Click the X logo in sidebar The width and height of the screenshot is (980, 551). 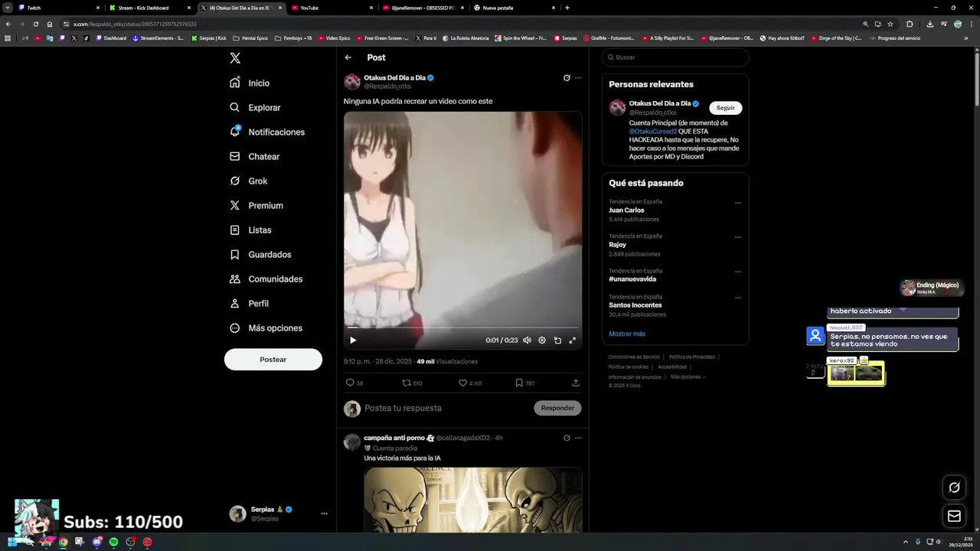pyautogui.click(x=235, y=58)
